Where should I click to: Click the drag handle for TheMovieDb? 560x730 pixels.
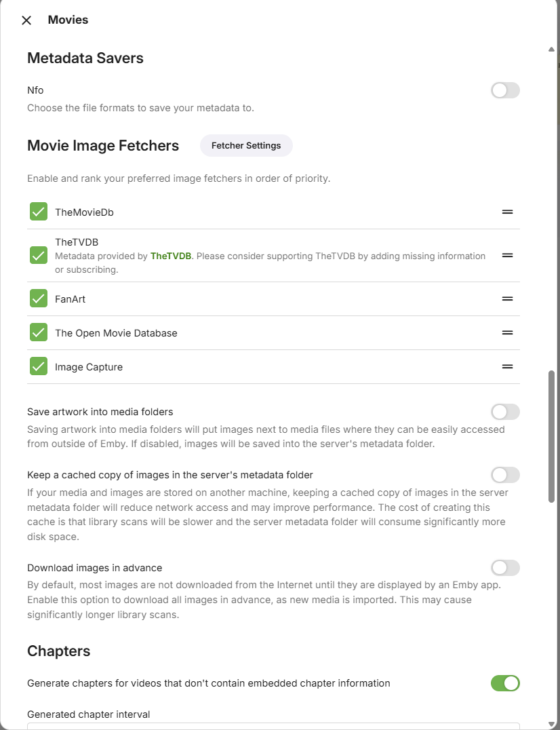coord(507,212)
